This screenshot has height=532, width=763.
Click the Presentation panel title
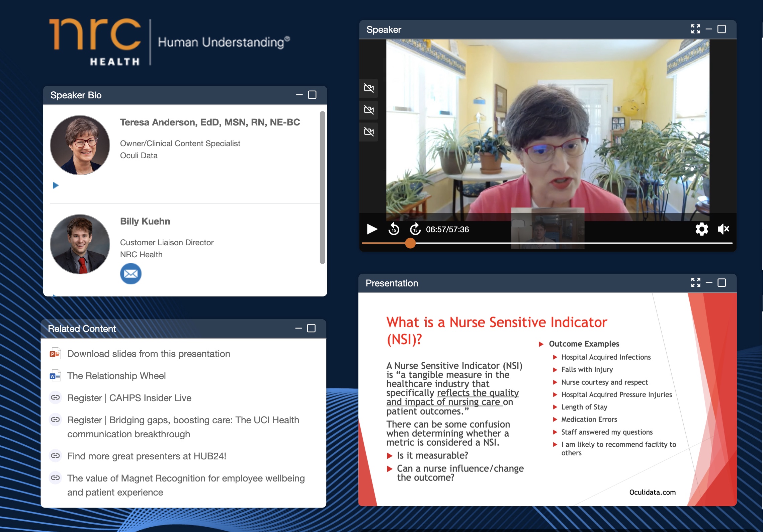tap(392, 283)
